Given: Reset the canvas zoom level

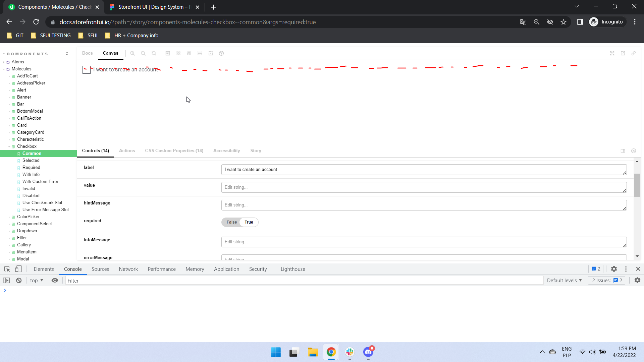Looking at the screenshot, I should 154,53.
